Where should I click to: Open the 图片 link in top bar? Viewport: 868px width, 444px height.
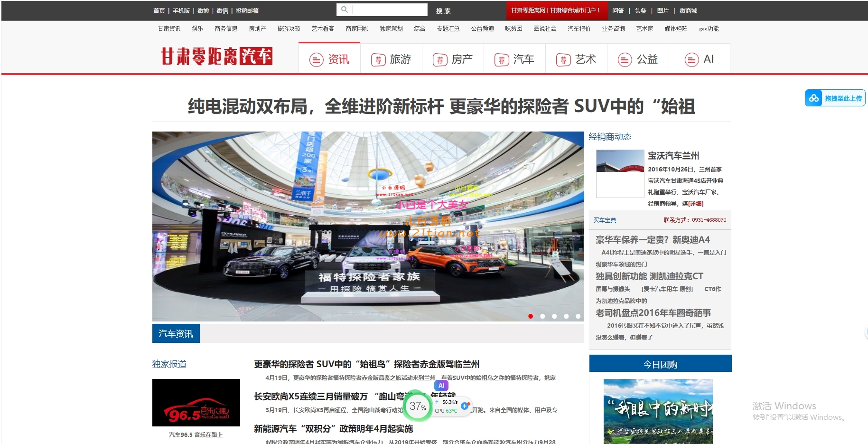[663, 10]
